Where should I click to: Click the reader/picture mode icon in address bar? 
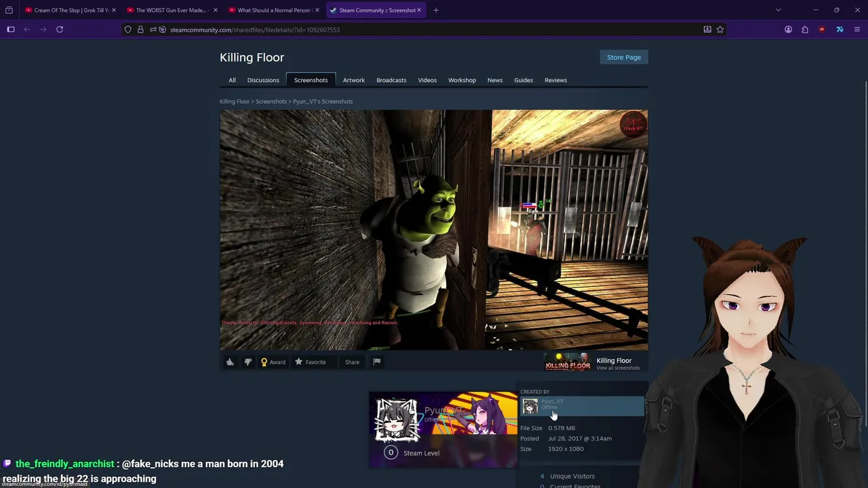707,30
